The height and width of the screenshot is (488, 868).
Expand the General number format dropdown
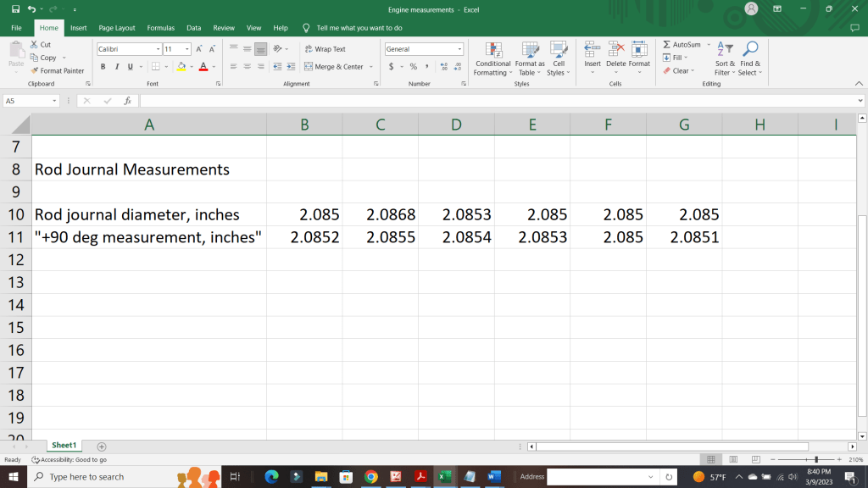[459, 49]
